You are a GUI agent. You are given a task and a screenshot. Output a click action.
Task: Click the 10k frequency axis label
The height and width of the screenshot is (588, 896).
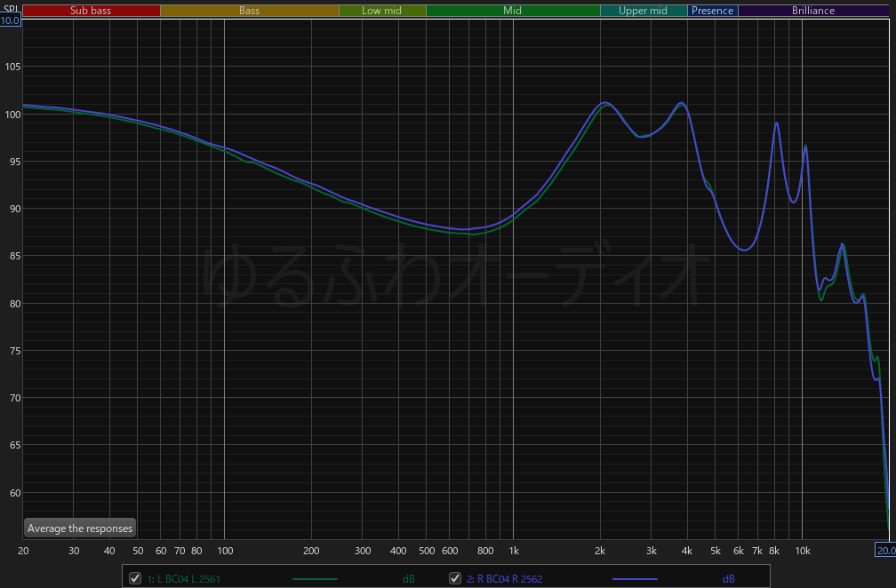click(803, 551)
